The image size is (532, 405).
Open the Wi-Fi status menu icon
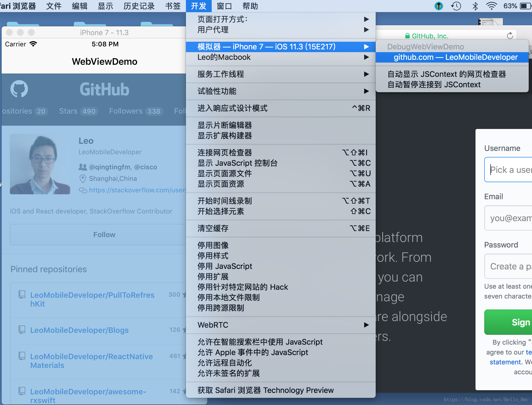[x=491, y=6]
